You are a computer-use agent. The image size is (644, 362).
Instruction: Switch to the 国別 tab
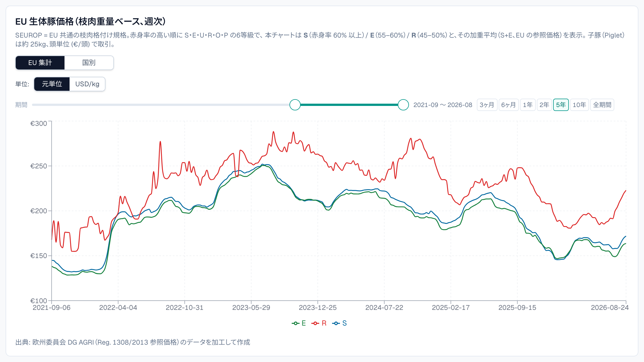(89, 62)
